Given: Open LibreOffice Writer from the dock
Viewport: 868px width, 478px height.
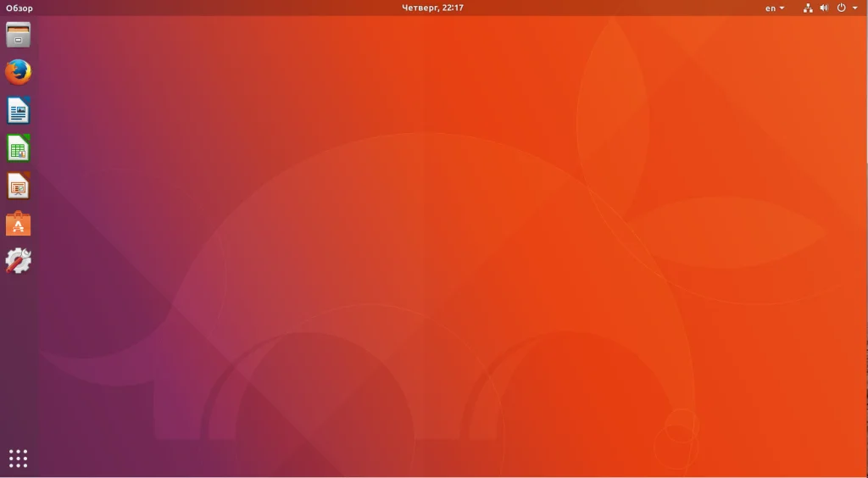Looking at the screenshot, I should [19, 110].
